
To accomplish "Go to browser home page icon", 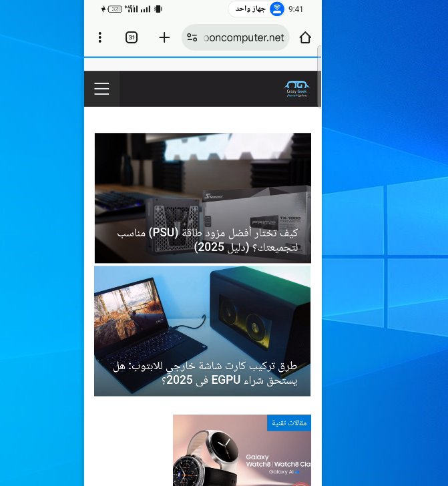I will [x=305, y=37].
